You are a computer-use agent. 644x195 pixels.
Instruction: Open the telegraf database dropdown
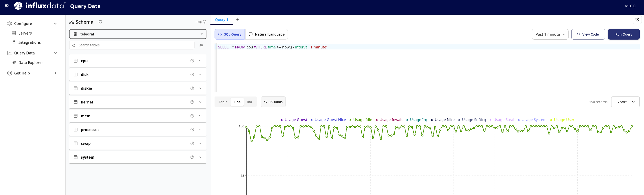pyautogui.click(x=138, y=34)
